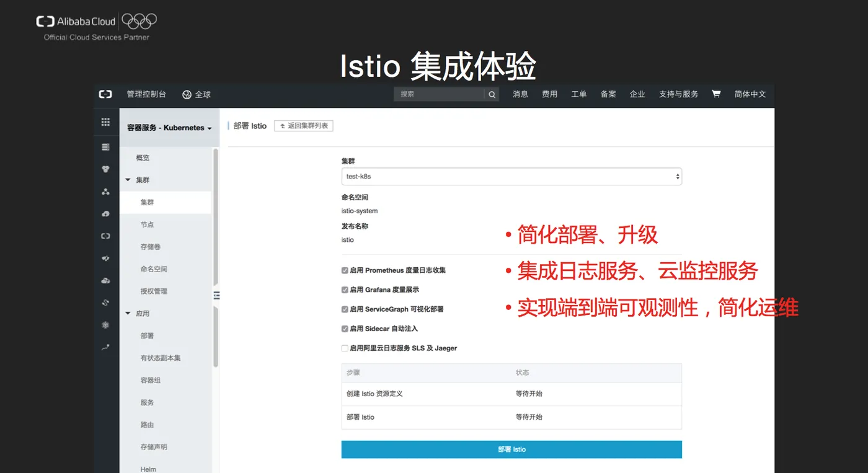
Task: Open the products grid menu icon
Action: click(105, 122)
